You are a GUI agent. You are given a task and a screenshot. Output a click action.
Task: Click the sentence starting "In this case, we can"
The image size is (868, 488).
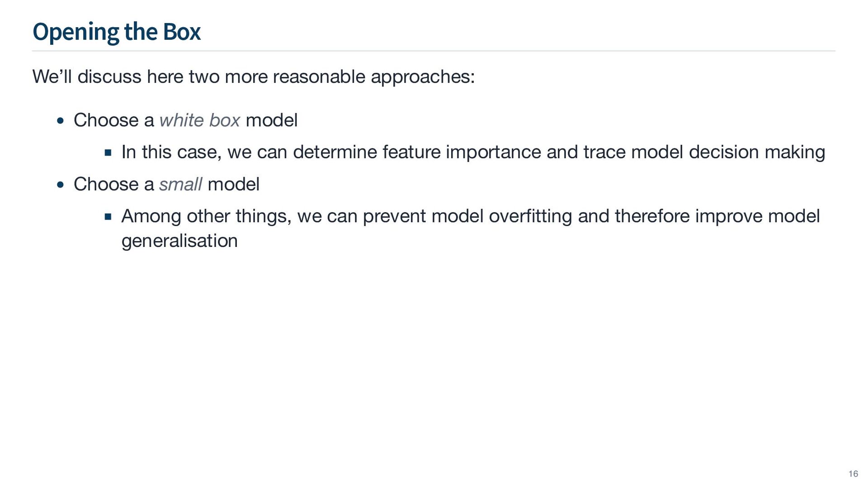(x=473, y=152)
